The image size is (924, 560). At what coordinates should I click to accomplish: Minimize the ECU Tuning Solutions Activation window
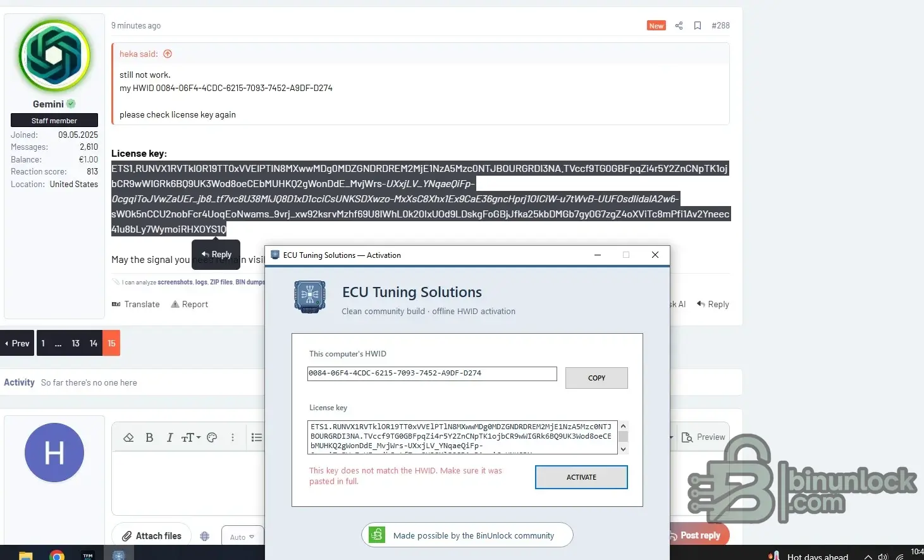point(597,255)
